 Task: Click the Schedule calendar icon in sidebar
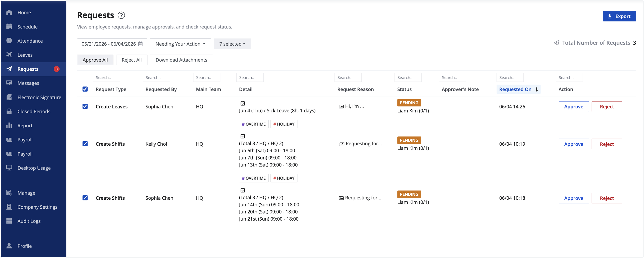(x=9, y=26)
